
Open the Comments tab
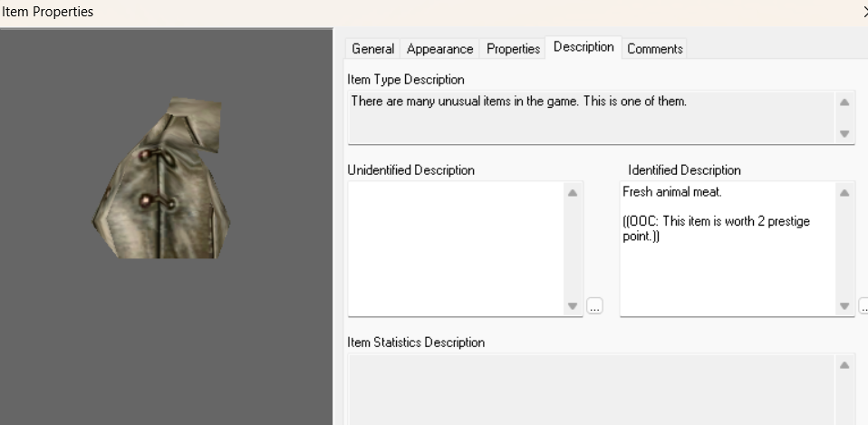click(x=654, y=49)
